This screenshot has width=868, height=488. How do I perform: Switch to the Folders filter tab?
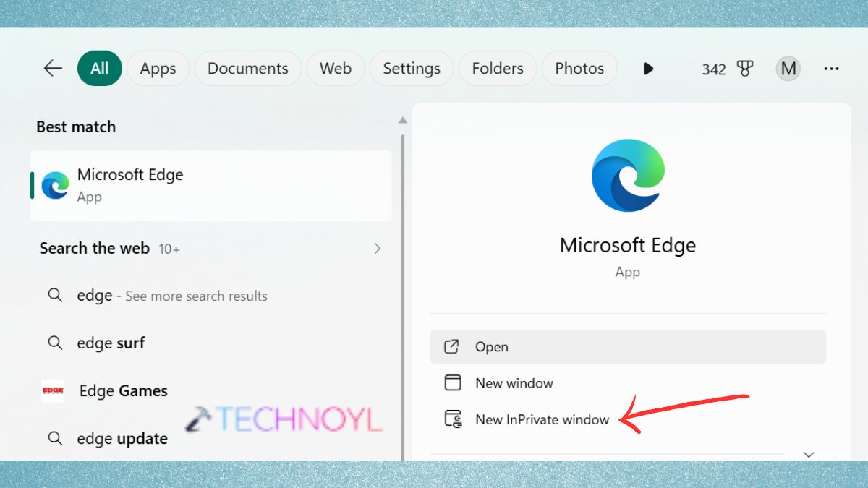[x=498, y=69]
